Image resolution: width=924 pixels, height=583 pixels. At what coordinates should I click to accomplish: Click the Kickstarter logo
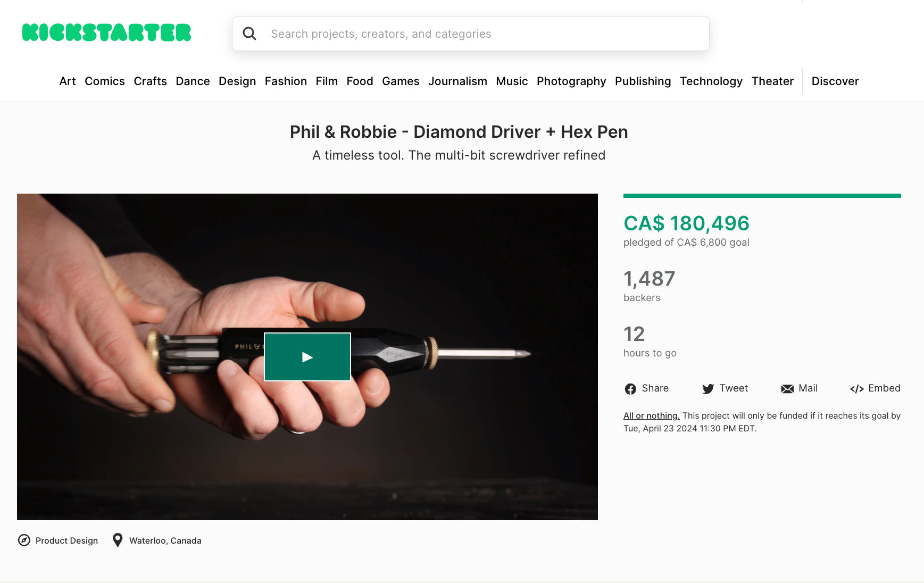click(106, 32)
